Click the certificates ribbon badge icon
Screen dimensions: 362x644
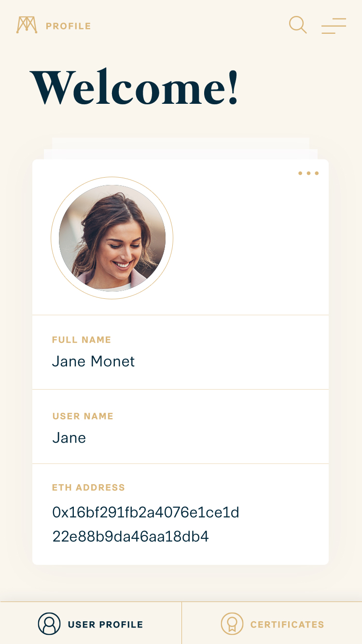(x=232, y=624)
